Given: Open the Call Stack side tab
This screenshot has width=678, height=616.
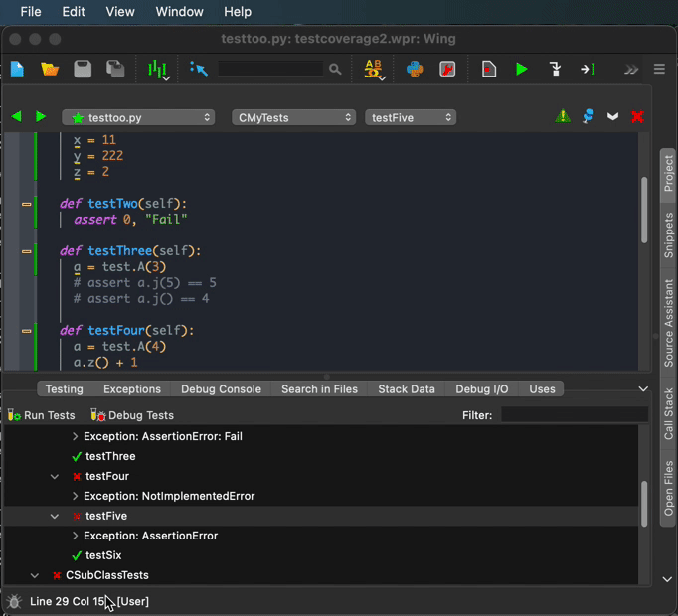Looking at the screenshot, I should coord(668,413).
